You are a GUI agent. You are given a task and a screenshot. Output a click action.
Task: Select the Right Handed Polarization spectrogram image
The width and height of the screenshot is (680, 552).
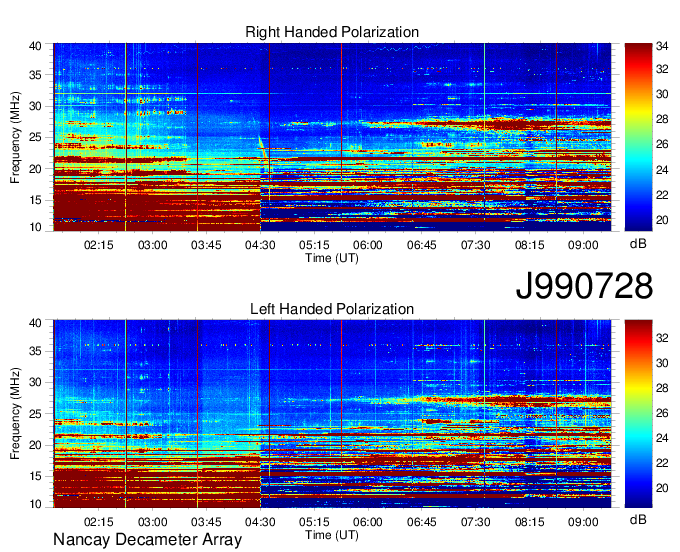(x=332, y=137)
